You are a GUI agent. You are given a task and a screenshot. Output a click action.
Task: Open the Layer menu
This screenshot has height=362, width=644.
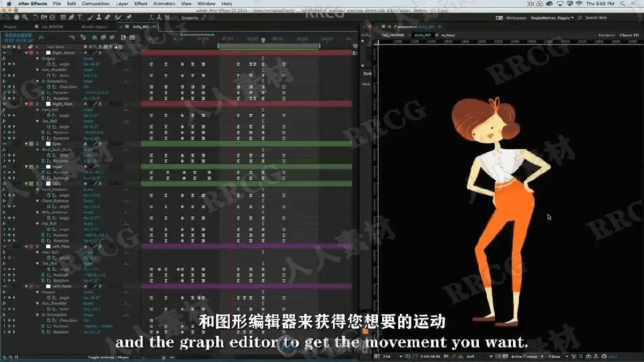tap(122, 4)
